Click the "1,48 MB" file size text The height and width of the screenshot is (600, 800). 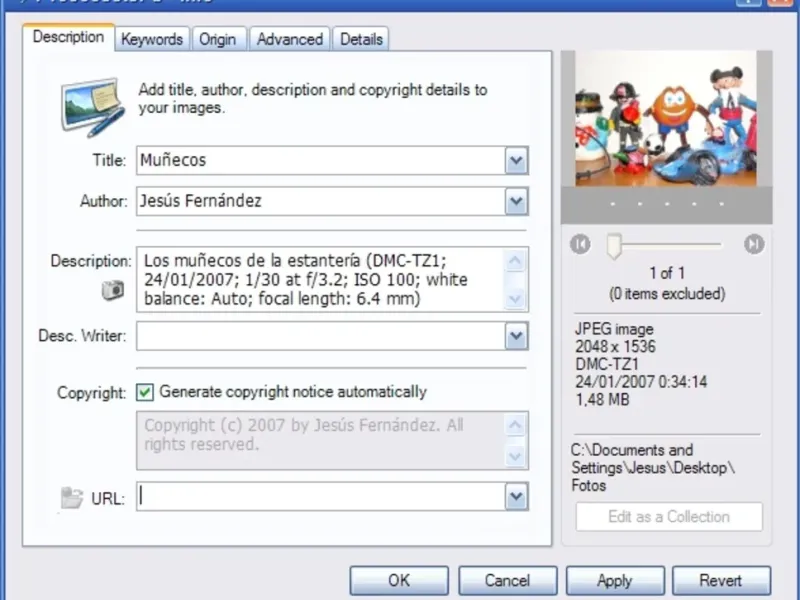602,399
